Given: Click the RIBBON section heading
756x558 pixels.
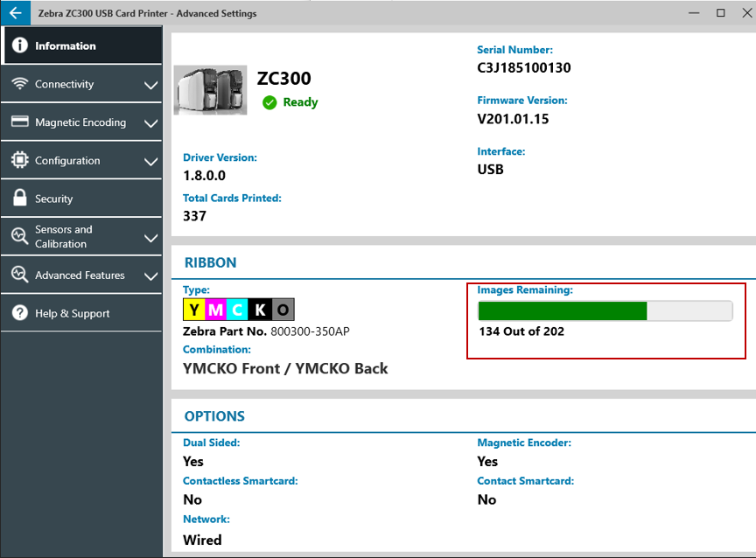Looking at the screenshot, I should point(210,262).
